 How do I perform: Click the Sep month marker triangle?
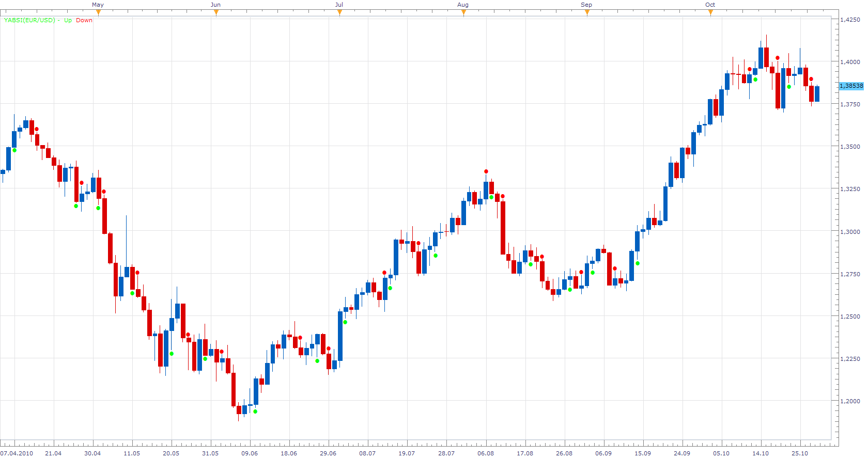tap(587, 13)
